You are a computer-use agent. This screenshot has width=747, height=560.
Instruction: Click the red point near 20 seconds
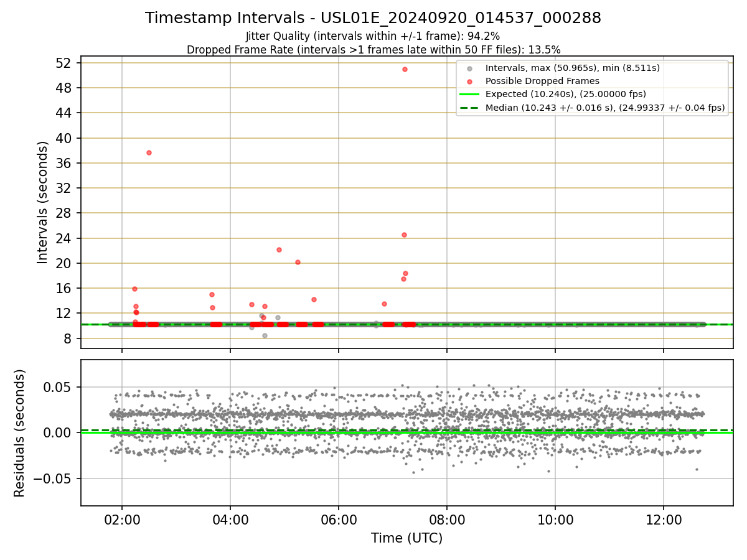point(298,262)
